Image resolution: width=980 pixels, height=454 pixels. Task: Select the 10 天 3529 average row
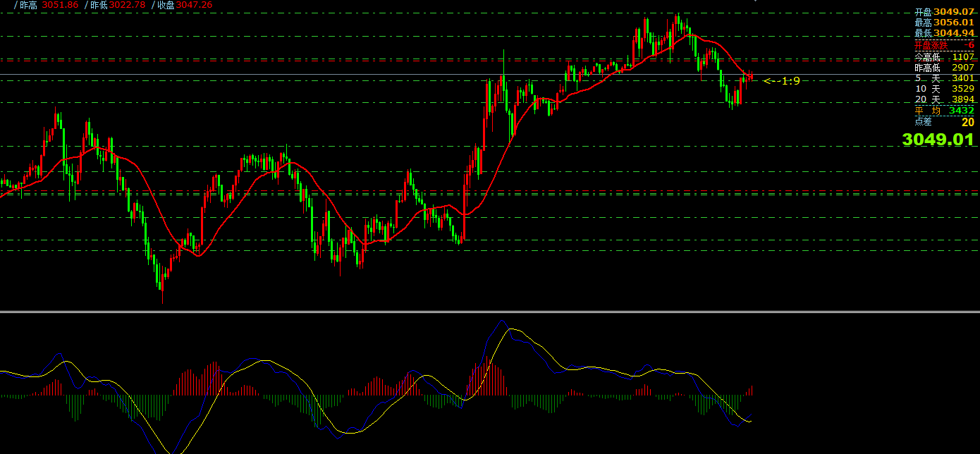click(x=944, y=89)
